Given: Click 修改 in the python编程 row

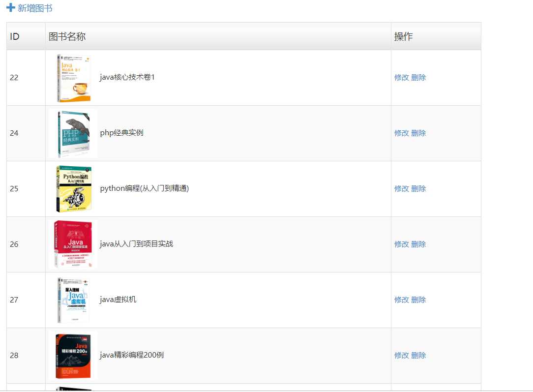Looking at the screenshot, I should (401, 189).
